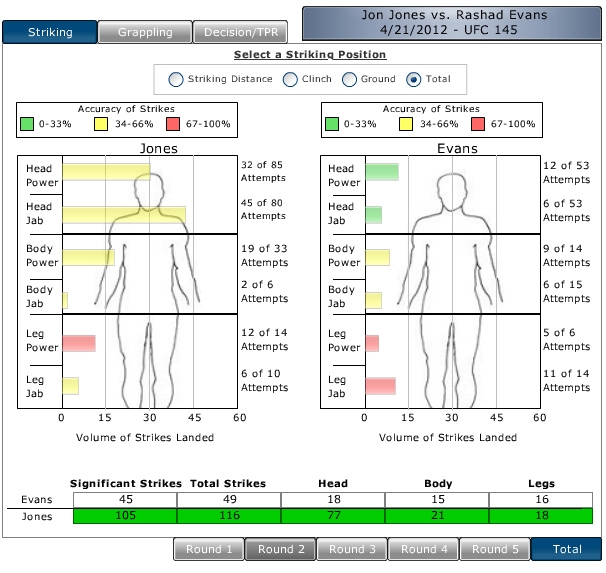
Task: Show Round 2 statistics
Action: coord(281,549)
